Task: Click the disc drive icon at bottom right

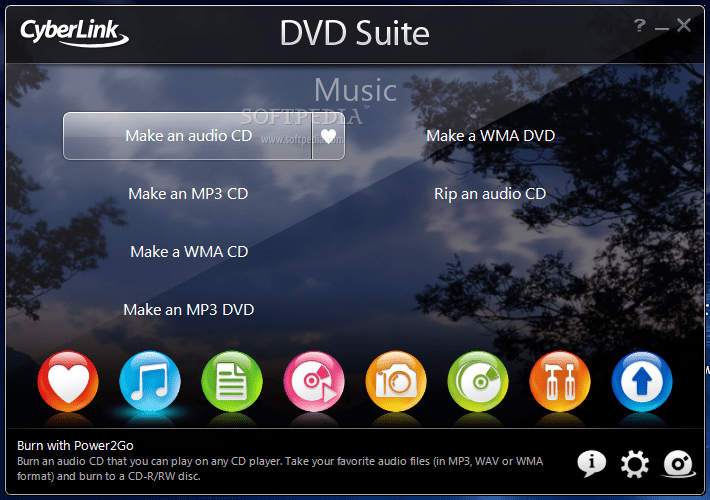Action: [x=678, y=464]
